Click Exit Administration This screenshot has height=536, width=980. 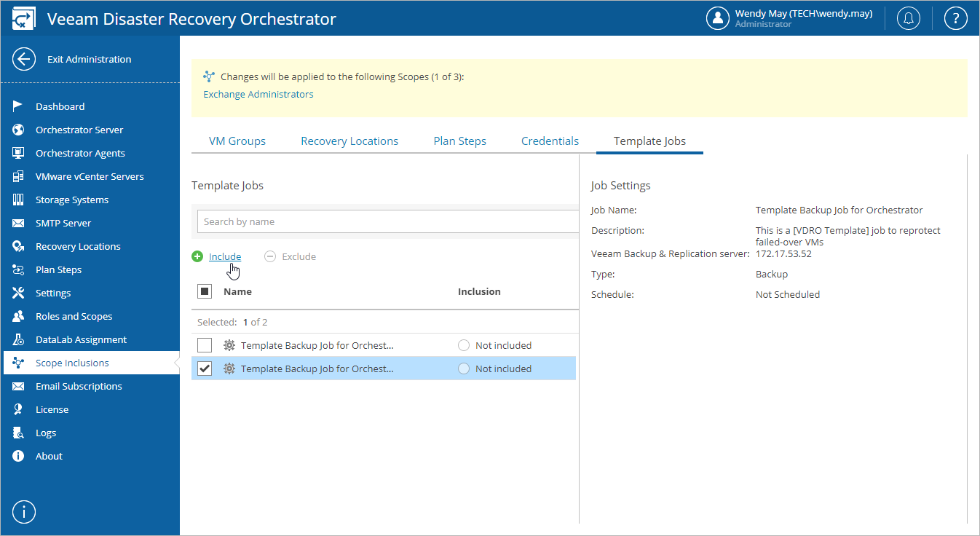[x=90, y=60]
